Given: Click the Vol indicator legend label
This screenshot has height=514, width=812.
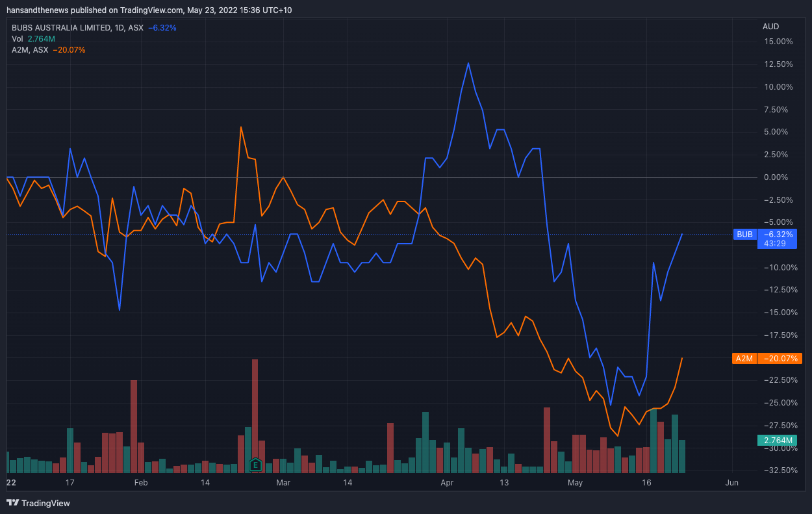Looking at the screenshot, I should [x=18, y=39].
